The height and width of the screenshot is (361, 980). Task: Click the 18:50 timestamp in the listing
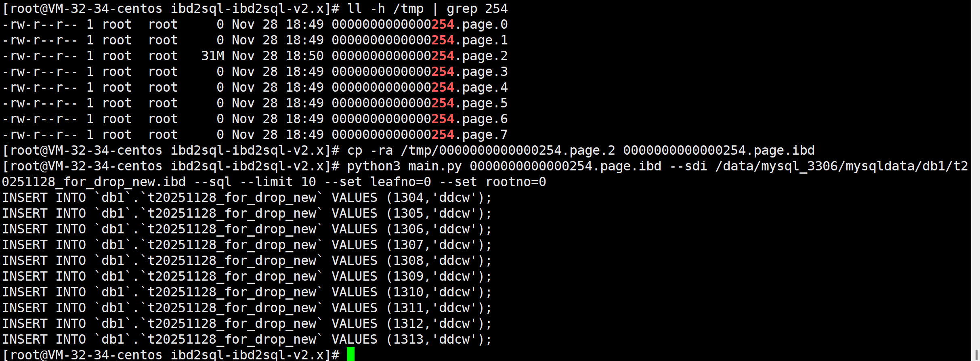305,56
